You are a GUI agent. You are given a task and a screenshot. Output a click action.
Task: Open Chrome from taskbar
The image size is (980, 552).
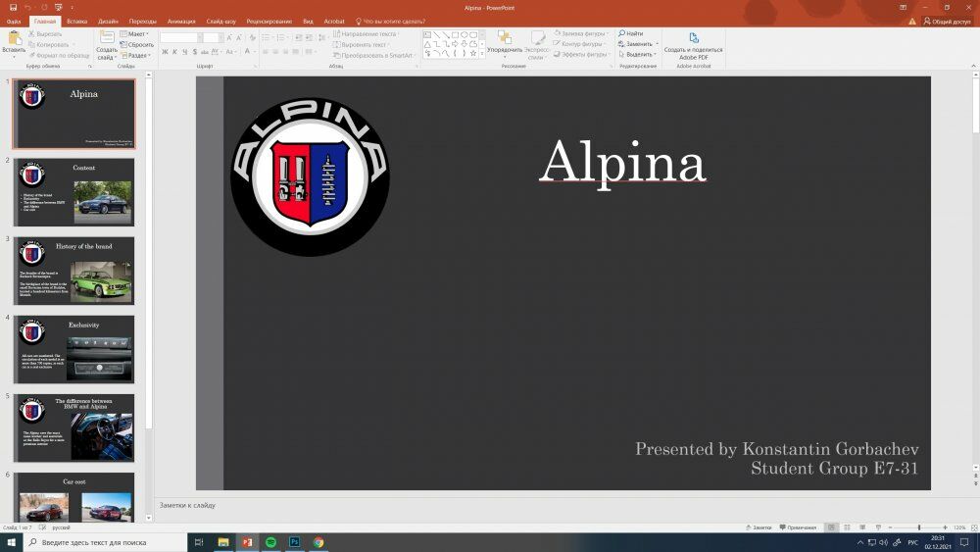tap(318, 542)
